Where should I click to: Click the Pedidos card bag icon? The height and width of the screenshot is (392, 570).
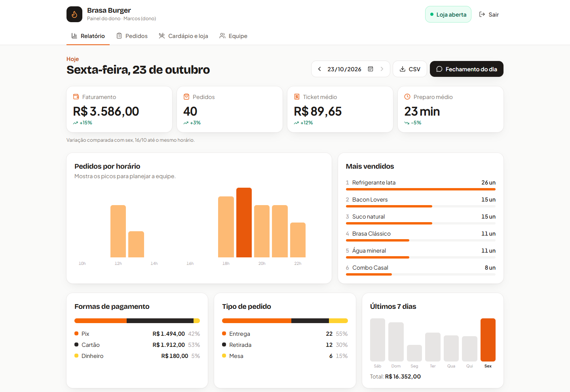tap(186, 97)
